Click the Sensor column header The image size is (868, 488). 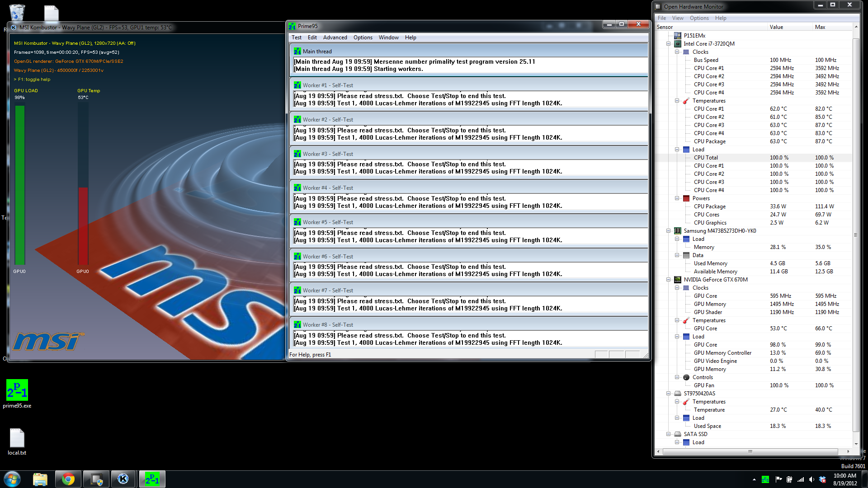(711, 27)
